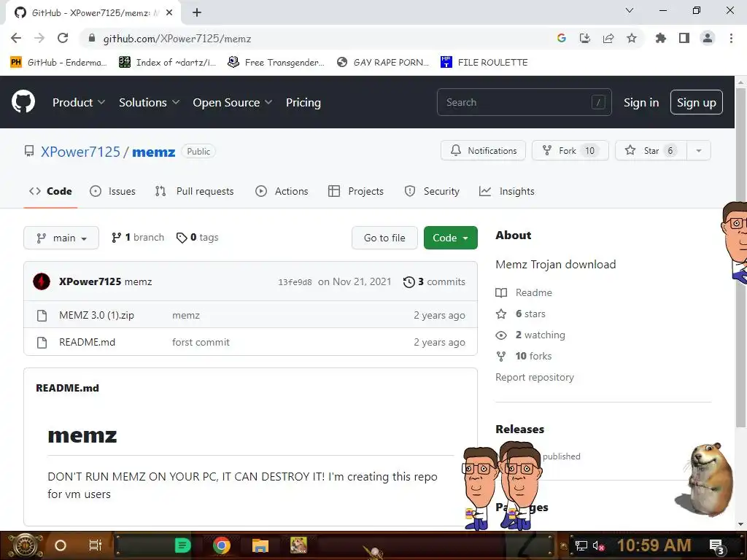Image resolution: width=747 pixels, height=560 pixels.
Task: Select the Code tab
Action: click(50, 191)
